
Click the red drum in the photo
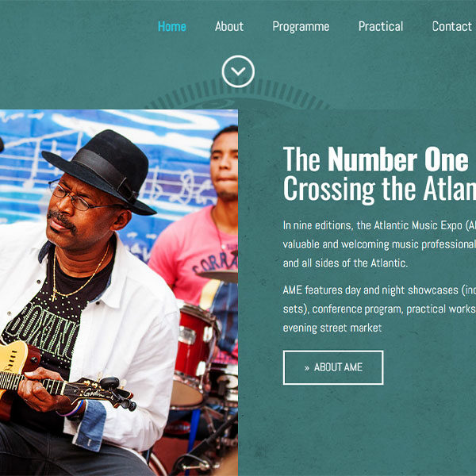tap(194, 355)
